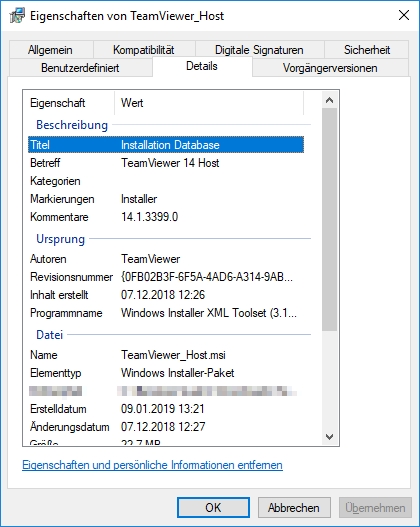Open the Vorgängerversionen tab

330,68
